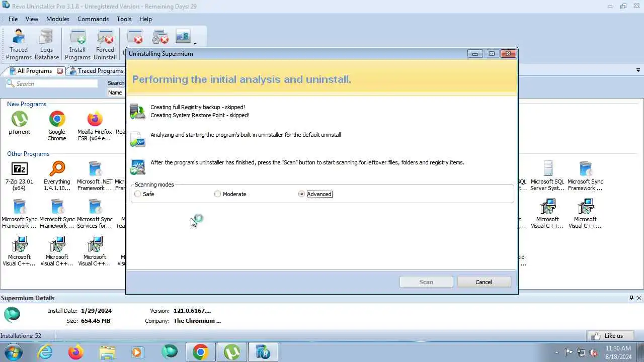This screenshot has height=362, width=644.
Task: Open Windows Media Player from taskbar
Action: [x=137, y=352]
